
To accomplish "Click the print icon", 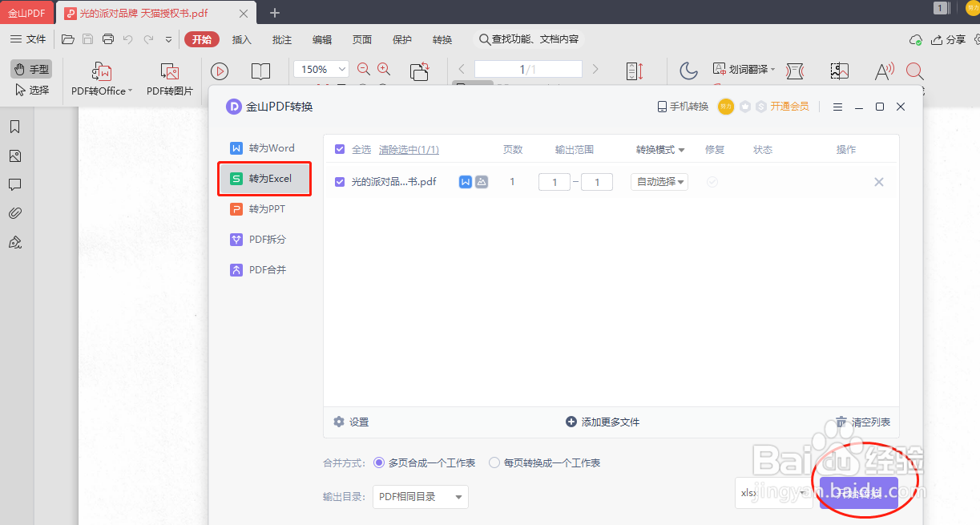I will [108, 39].
